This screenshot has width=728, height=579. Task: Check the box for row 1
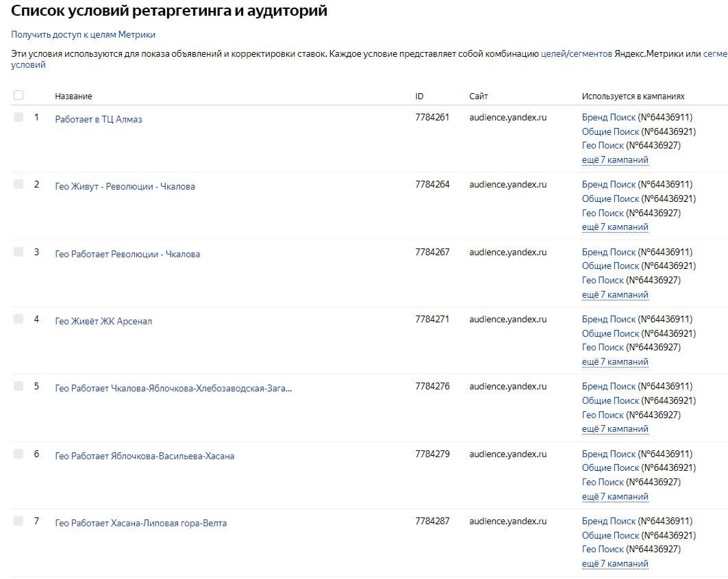tap(18, 117)
